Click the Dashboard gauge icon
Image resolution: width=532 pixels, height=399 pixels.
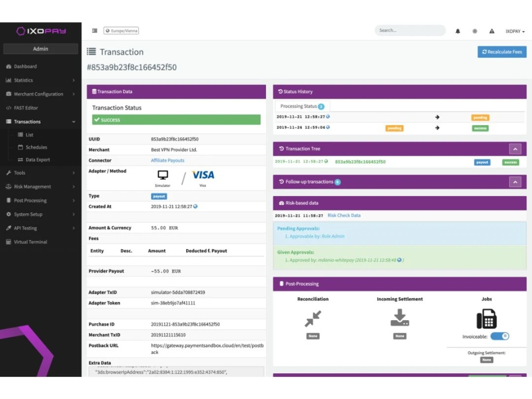pyautogui.click(x=8, y=66)
